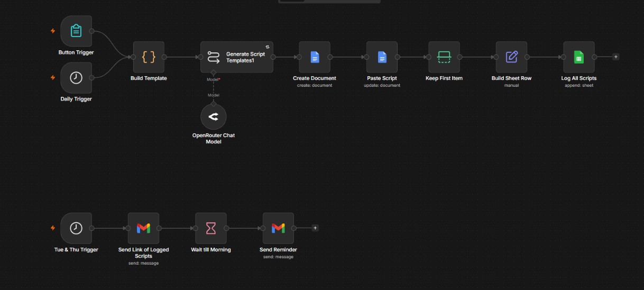Click the Model connector diamond under Generate Script
The width and height of the screenshot is (644, 290).
pyautogui.click(x=214, y=72)
